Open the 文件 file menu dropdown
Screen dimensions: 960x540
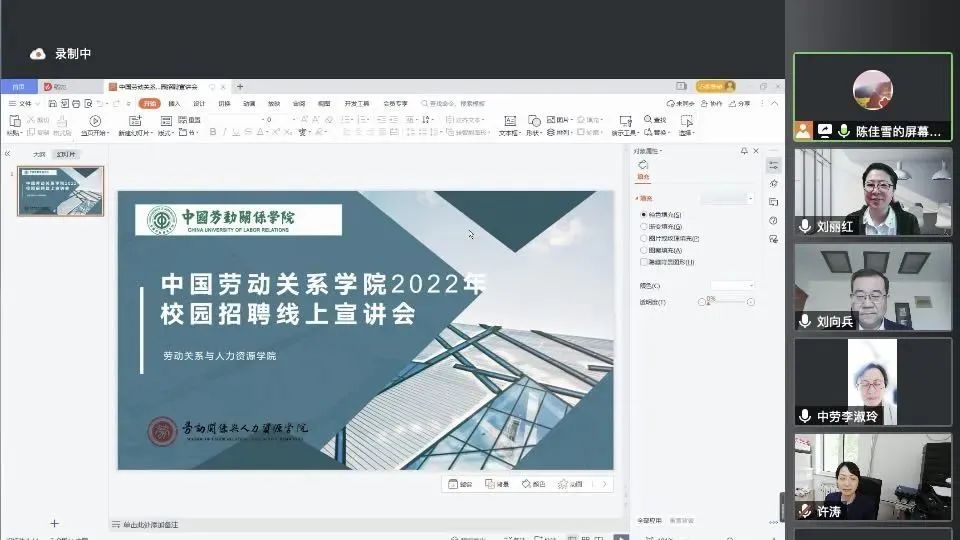pyautogui.click(x=24, y=103)
